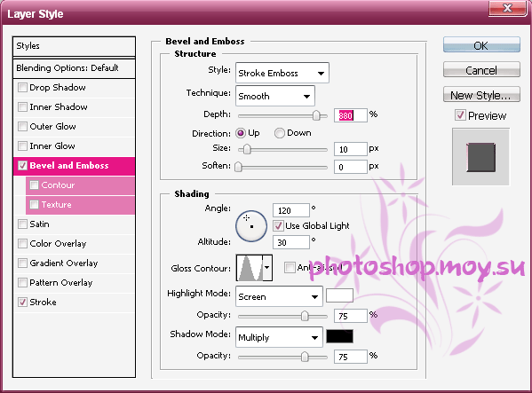Select the Styles entry at list top

coord(74,46)
